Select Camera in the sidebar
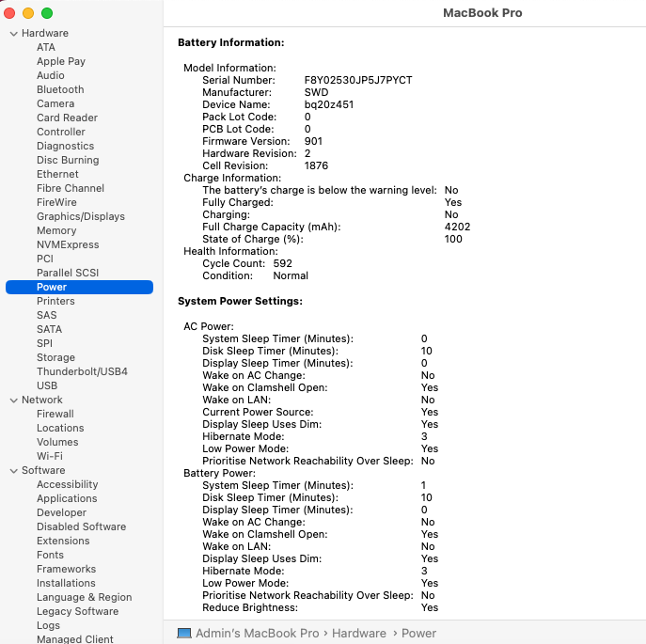 55,103
